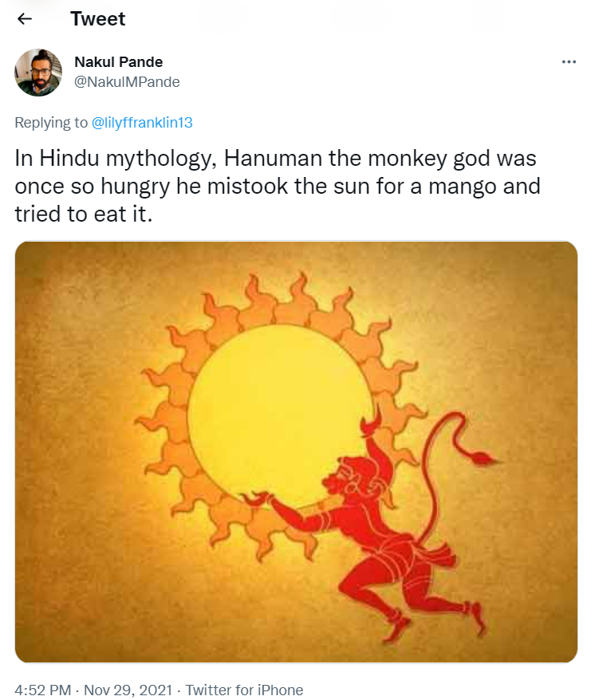Image resolution: width=595 pixels, height=700 pixels.
Task: Open Nakul Pande's profile picture
Action: [38, 73]
